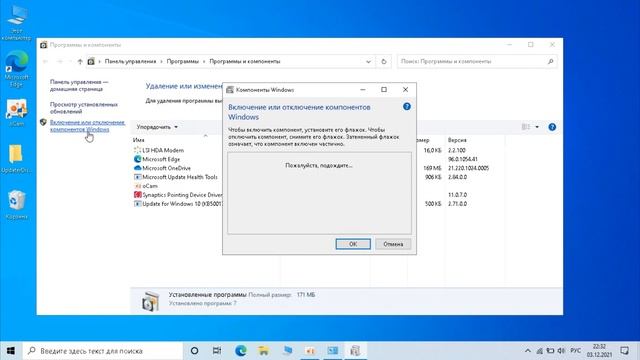Click version 21.220.1024.0005 cell
This screenshot has height=360, width=640.
point(468,168)
